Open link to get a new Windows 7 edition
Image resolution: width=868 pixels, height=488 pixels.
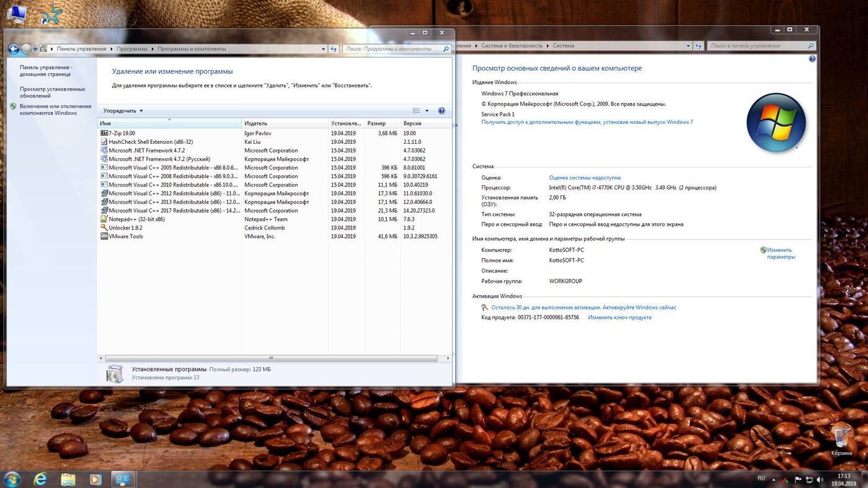pos(587,122)
